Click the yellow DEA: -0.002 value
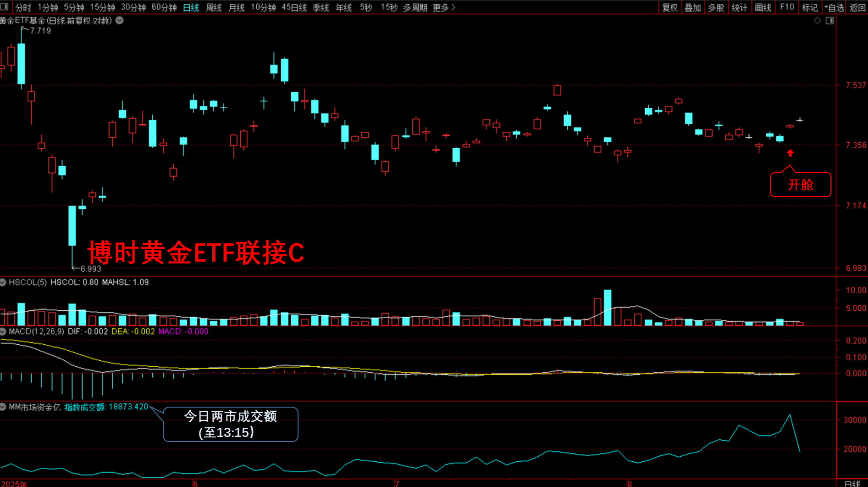Image resolution: width=868 pixels, height=487 pixels. pos(133,331)
